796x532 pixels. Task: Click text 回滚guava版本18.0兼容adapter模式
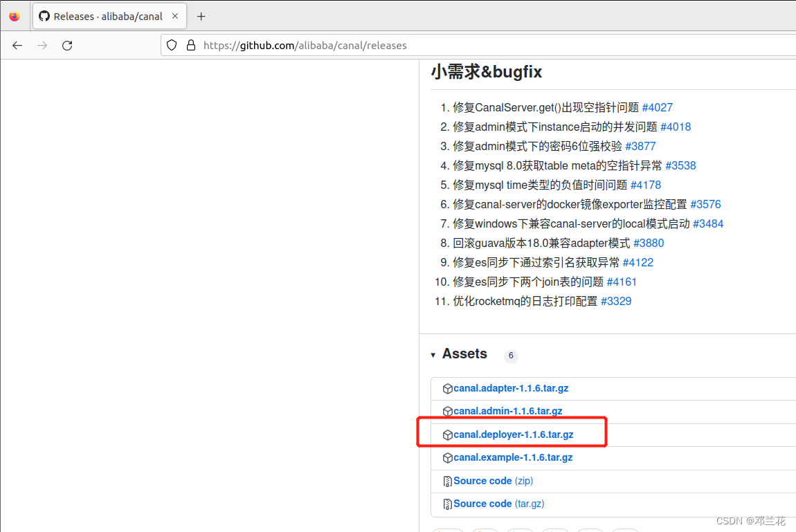[541, 243]
